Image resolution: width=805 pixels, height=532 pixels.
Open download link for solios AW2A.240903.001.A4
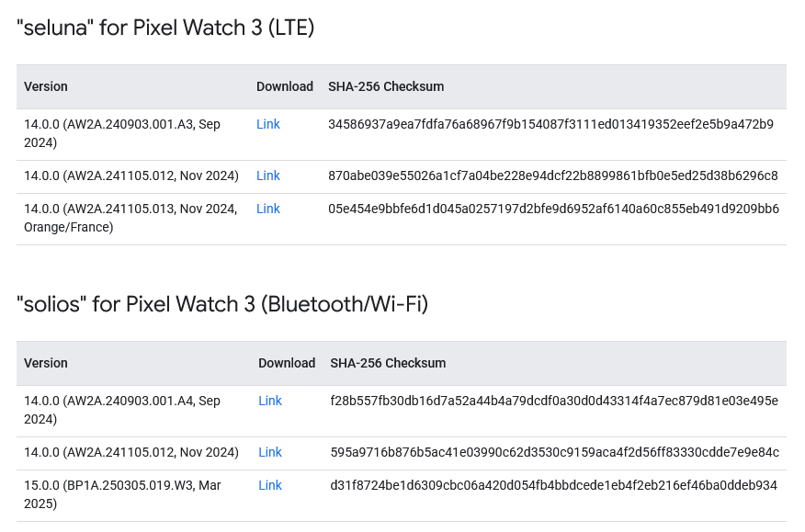coord(270,401)
